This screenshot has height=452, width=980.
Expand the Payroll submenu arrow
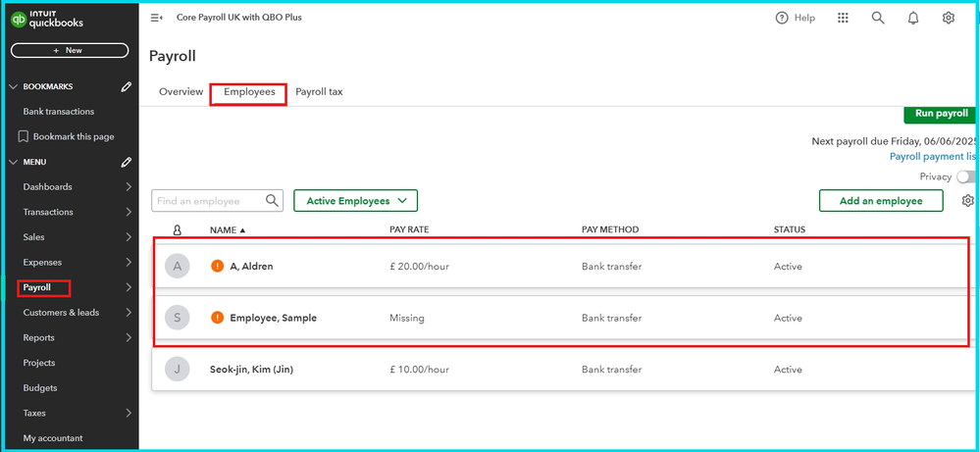[129, 288]
